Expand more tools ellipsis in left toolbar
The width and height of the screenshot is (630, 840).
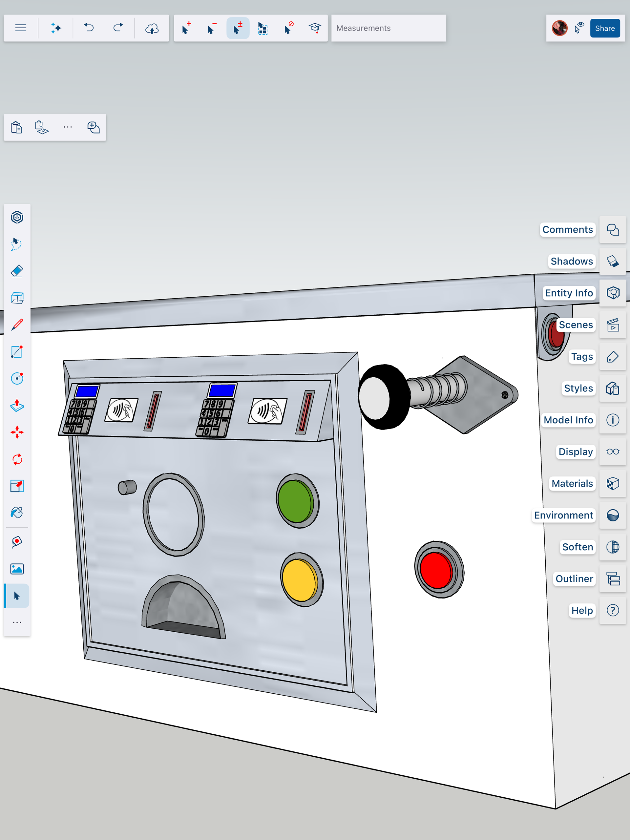[17, 622]
